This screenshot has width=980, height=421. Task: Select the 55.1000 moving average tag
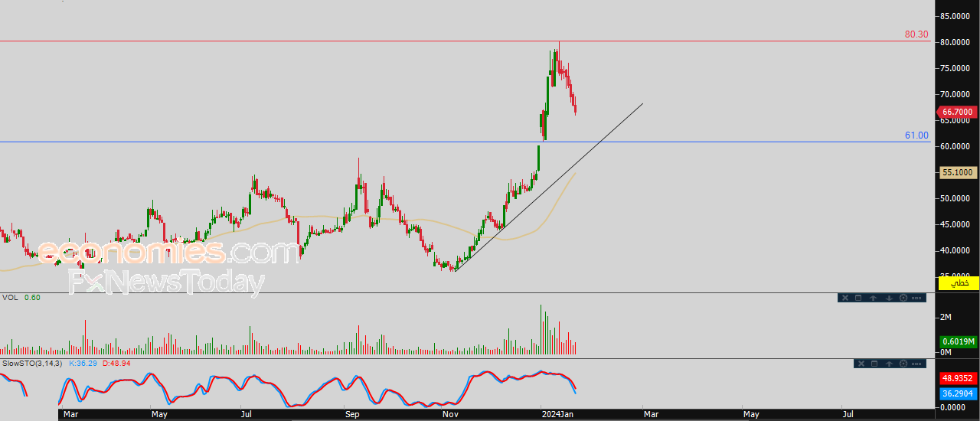coord(958,173)
